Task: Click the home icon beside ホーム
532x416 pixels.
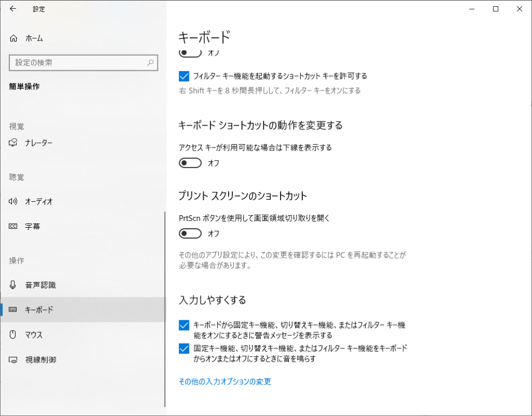Action: (13, 38)
